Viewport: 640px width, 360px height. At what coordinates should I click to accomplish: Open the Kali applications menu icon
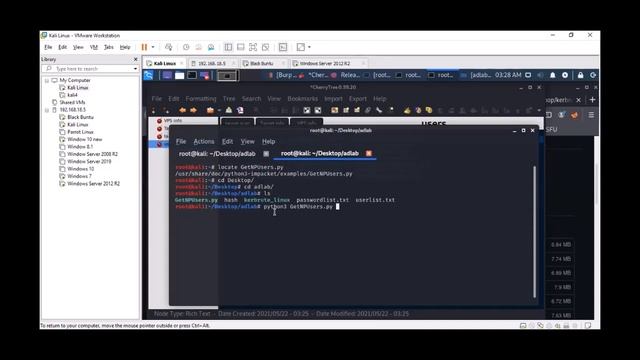pos(149,75)
